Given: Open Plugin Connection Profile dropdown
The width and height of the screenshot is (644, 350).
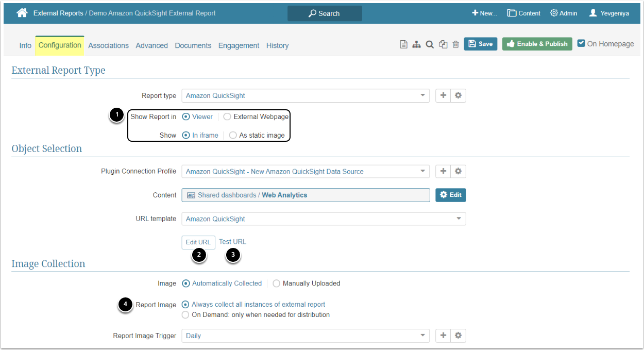Looking at the screenshot, I should (306, 171).
